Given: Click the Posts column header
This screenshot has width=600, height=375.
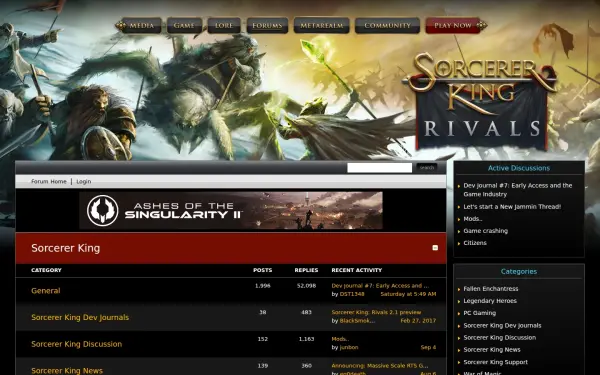Looking at the screenshot, I should pos(262,270).
